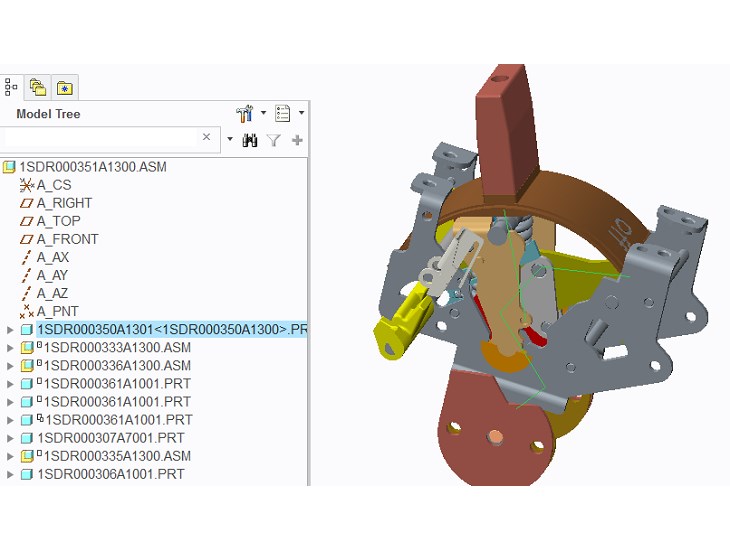The width and height of the screenshot is (730, 548).
Task: Select 1SDR000306A1001.PRT in the tree
Action: pyautogui.click(x=110, y=474)
